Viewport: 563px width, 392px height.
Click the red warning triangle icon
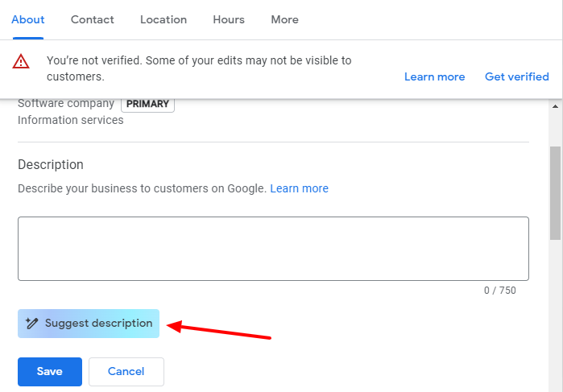click(21, 61)
